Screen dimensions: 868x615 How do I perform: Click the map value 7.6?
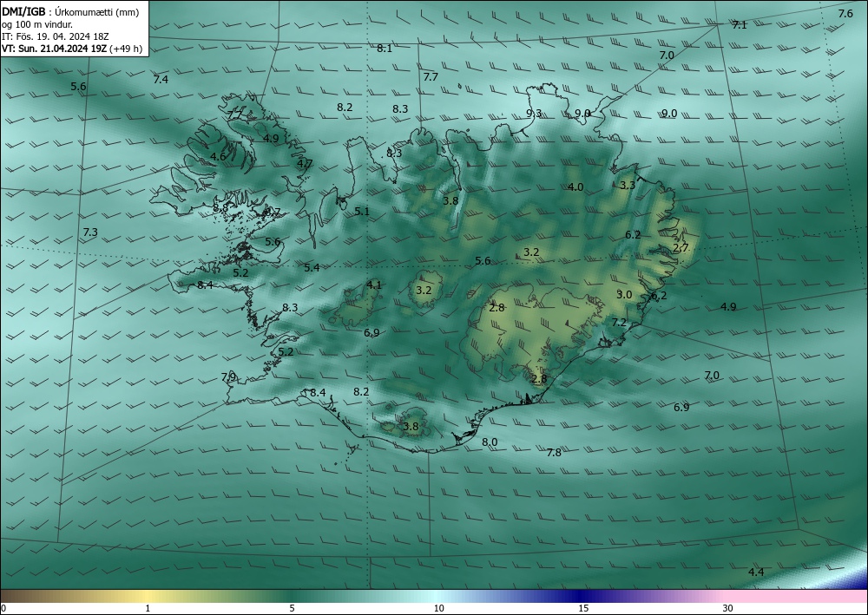(x=845, y=14)
